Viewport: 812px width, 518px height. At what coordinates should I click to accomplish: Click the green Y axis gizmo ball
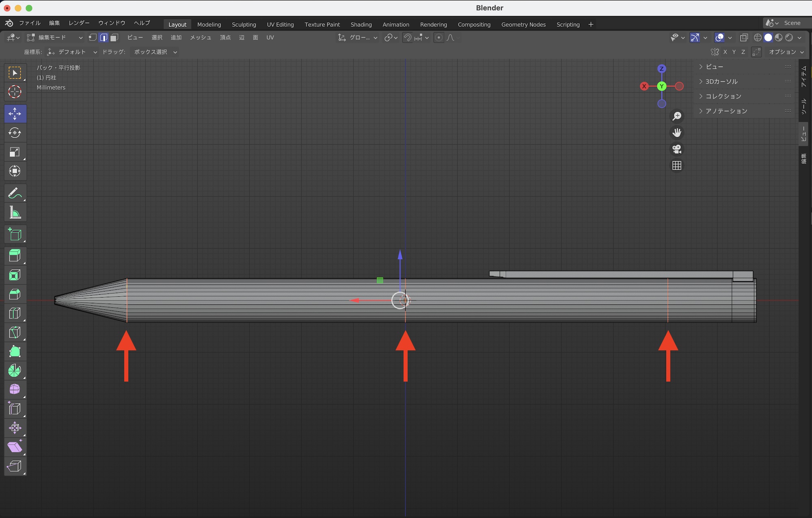662,86
